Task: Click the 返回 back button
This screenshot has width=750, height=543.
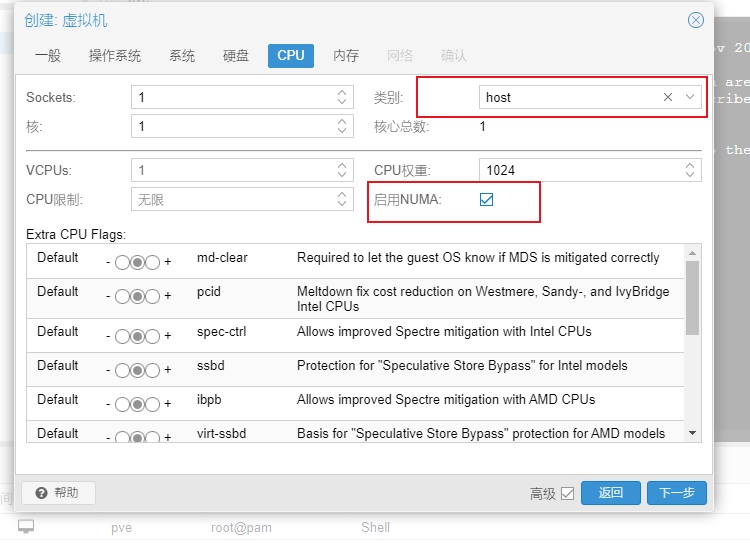Action: [611, 493]
